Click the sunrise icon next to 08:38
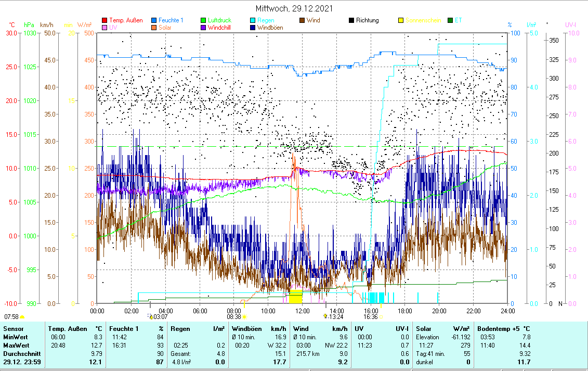 (245, 316)
